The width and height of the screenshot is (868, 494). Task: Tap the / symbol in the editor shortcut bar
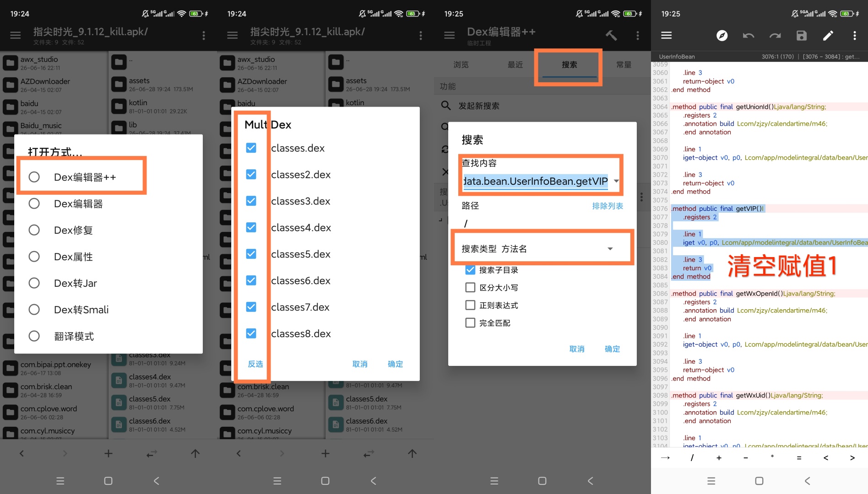click(692, 457)
